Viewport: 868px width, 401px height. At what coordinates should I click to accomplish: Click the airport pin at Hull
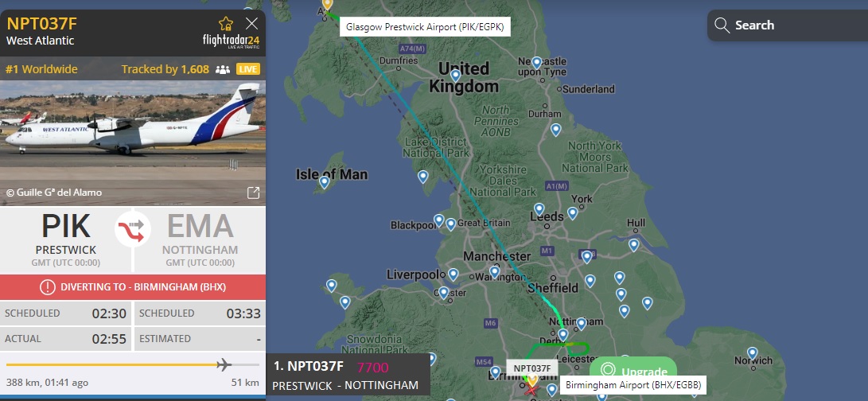point(634,244)
